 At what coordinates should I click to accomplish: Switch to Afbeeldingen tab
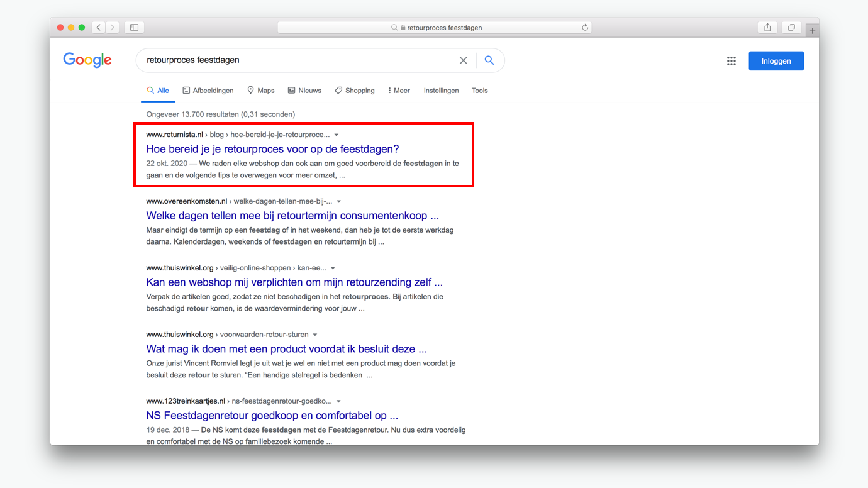(x=208, y=91)
